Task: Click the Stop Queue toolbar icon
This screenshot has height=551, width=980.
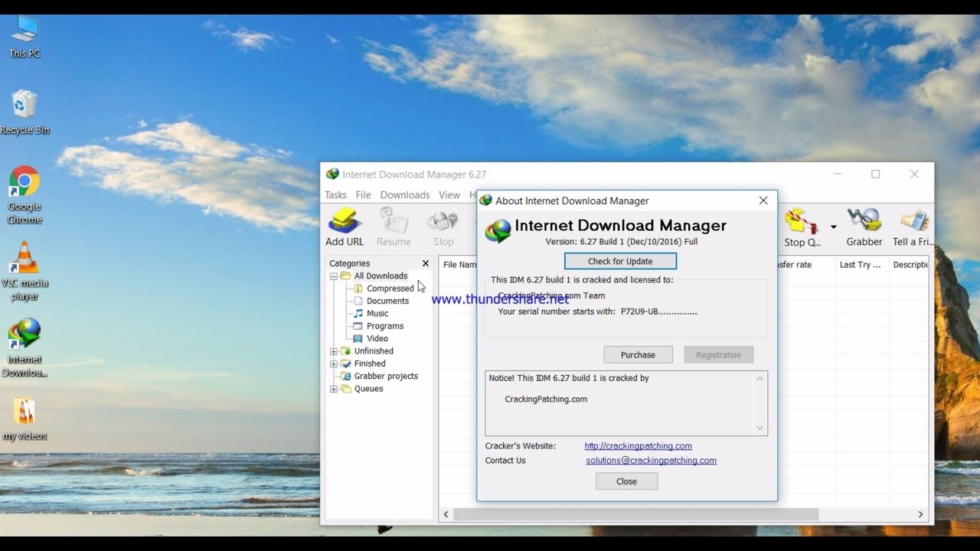Action: tap(802, 227)
